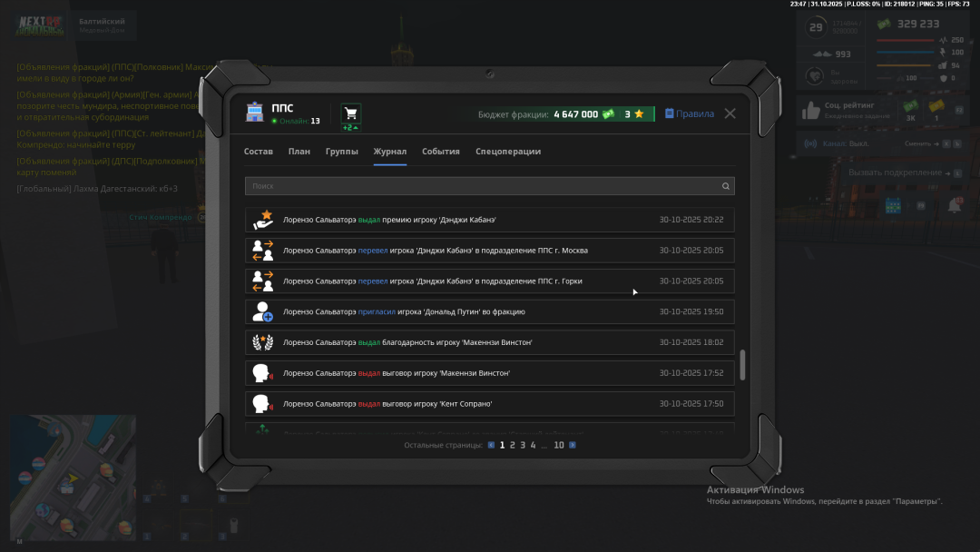Switch to the Состав tab
This screenshot has height=552, width=980.
click(259, 152)
